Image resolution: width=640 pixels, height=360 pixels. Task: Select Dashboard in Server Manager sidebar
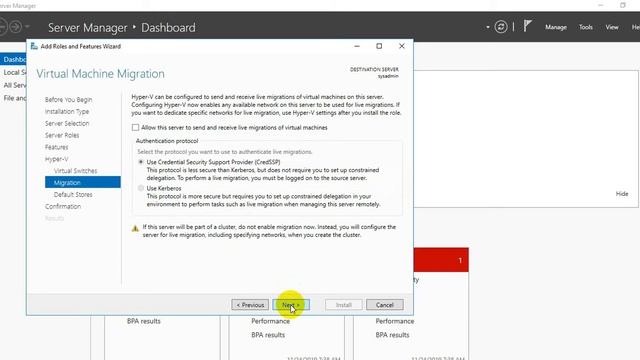click(13, 60)
